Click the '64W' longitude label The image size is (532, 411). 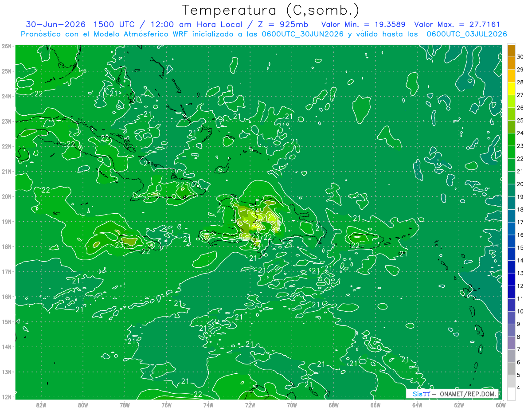click(417, 405)
